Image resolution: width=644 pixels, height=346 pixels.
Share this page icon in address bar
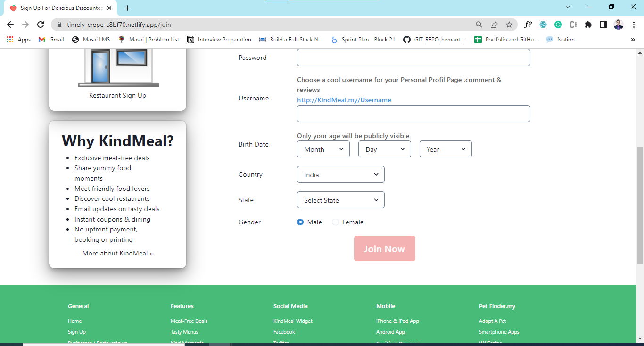(494, 25)
